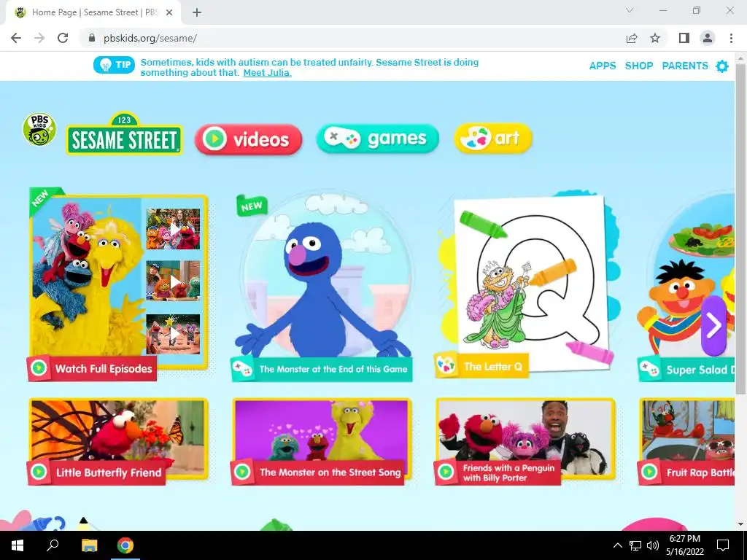The image size is (747, 560).
Task: Click play icon on Little Butterfly Friend label
Action: [39, 472]
